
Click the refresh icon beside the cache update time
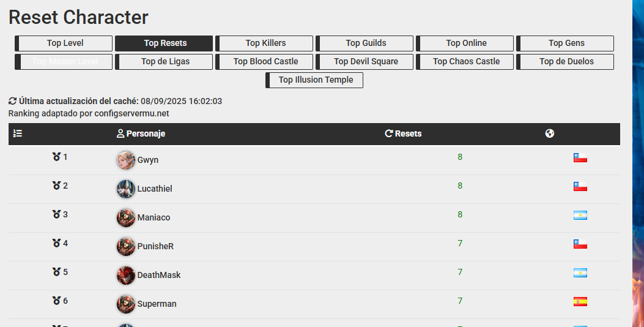13,101
